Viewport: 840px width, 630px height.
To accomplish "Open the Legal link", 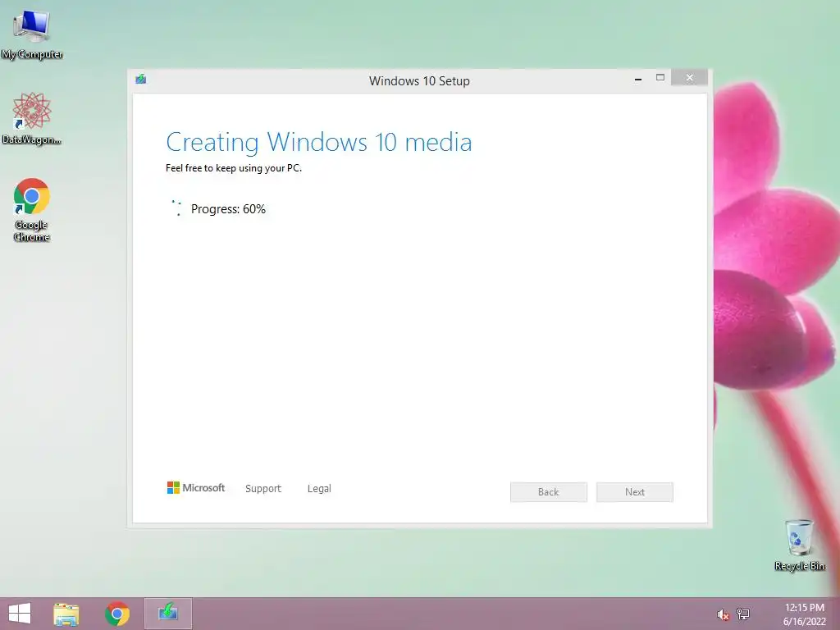I will click(319, 489).
